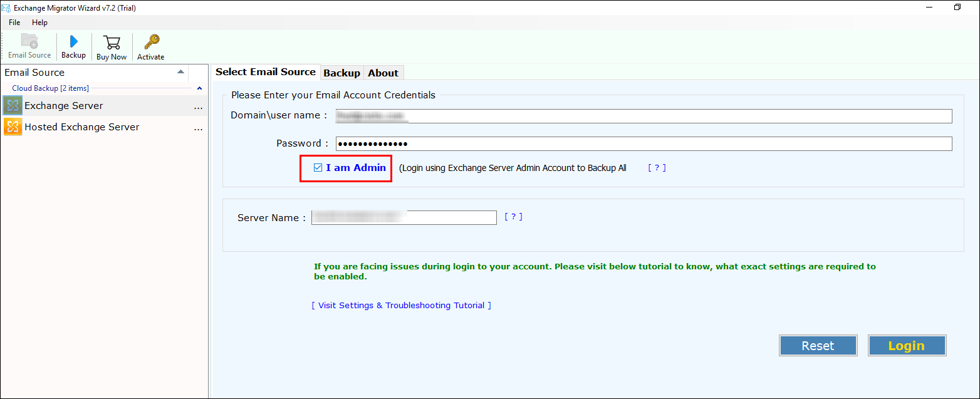Click ellipsis beside Hosted Exchange Server
Screen dimensions: 980x399
click(199, 128)
